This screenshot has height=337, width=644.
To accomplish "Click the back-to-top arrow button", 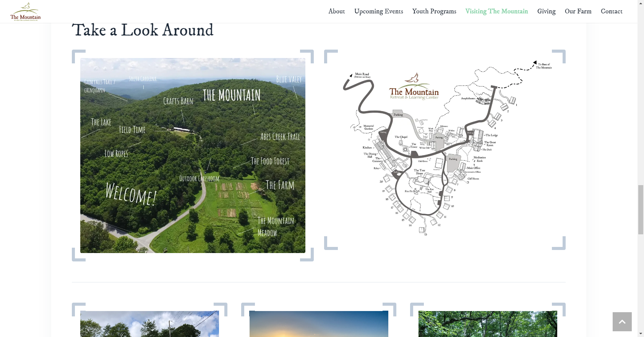I will pos(622,322).
